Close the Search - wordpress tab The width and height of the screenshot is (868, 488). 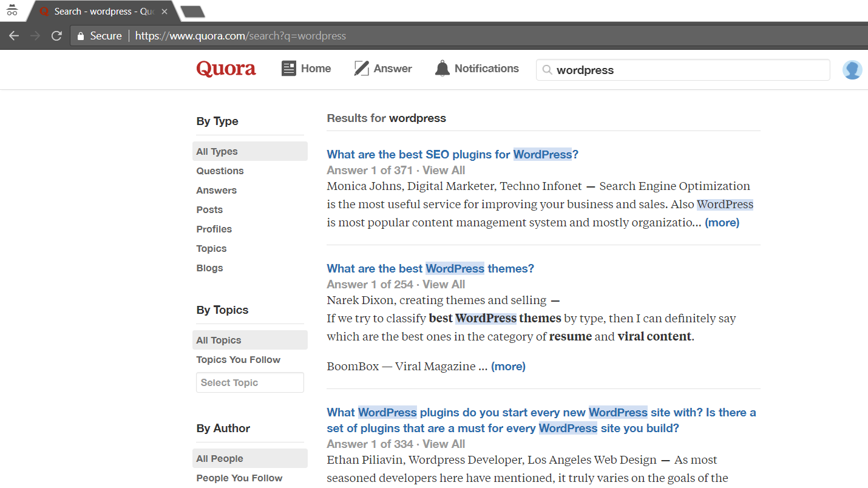pos(164,12)
